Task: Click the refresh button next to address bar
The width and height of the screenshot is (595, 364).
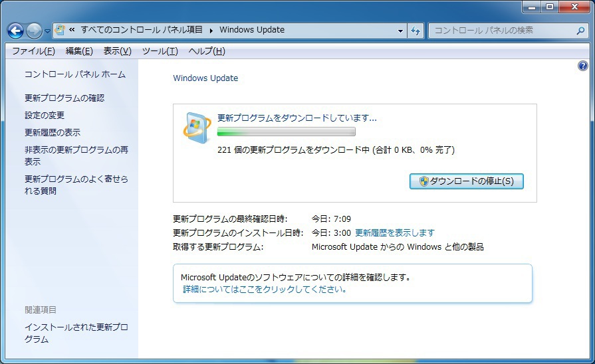Action: click(416, 31)
